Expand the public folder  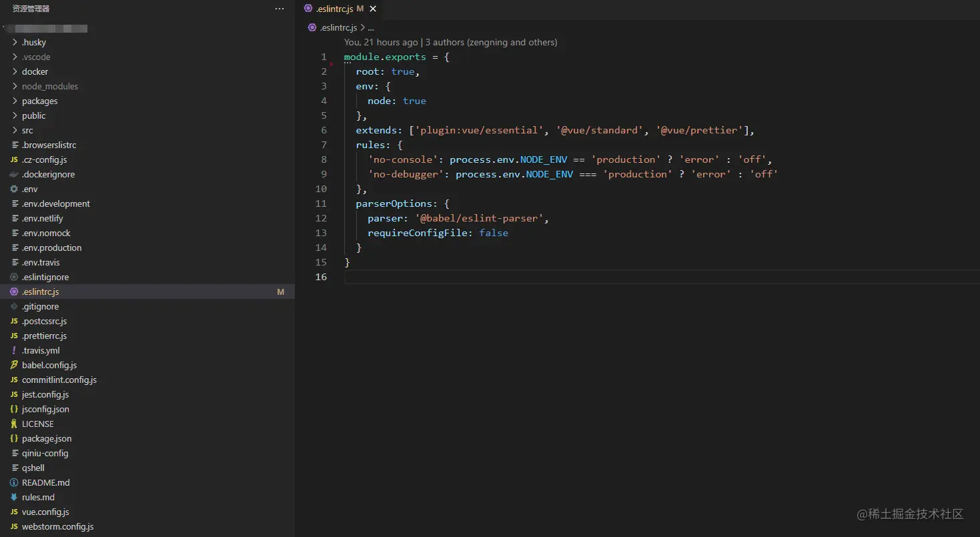[x=15, y=115]
